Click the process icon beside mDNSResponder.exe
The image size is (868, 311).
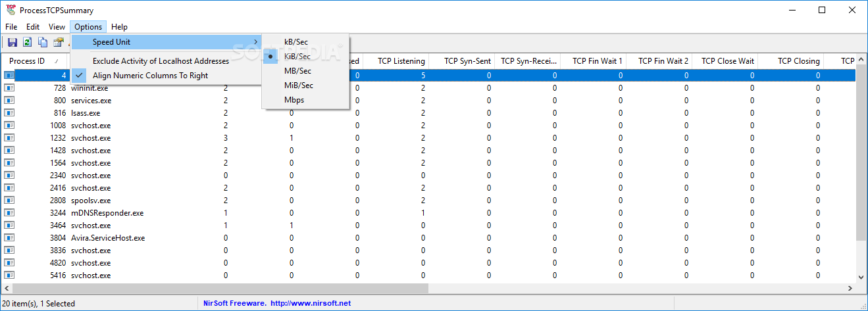9,213
